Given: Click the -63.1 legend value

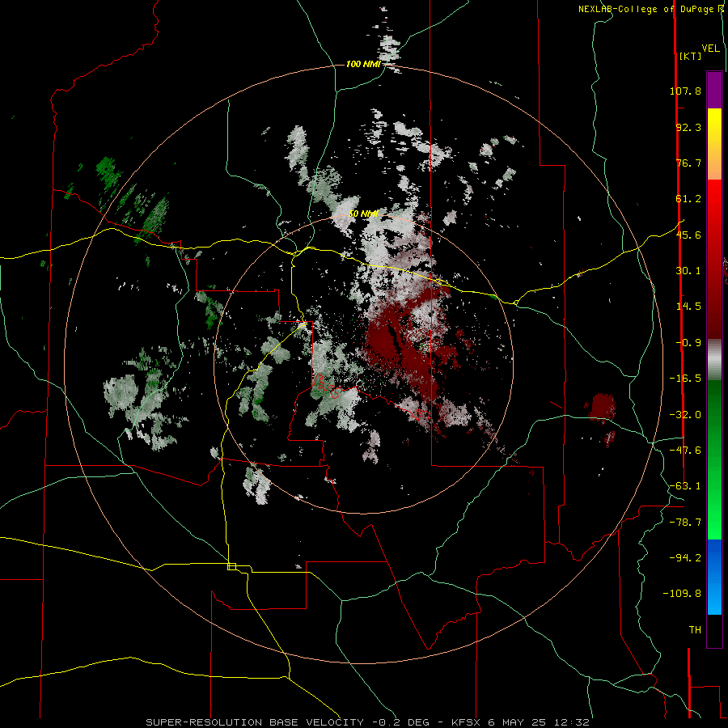Looking at the screenshot, I should 685,487.
